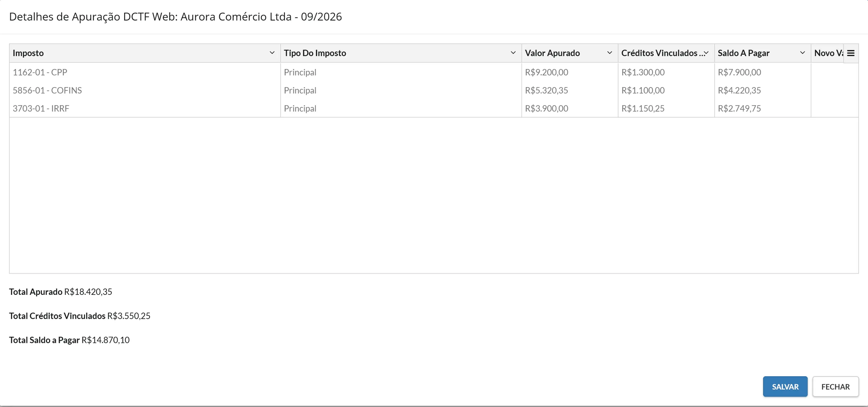Select the 3703-01 - IRRF row
Image resolution: width=868 pixels, height=407 pixels.
pyautogui.click(x=434, y=108)
